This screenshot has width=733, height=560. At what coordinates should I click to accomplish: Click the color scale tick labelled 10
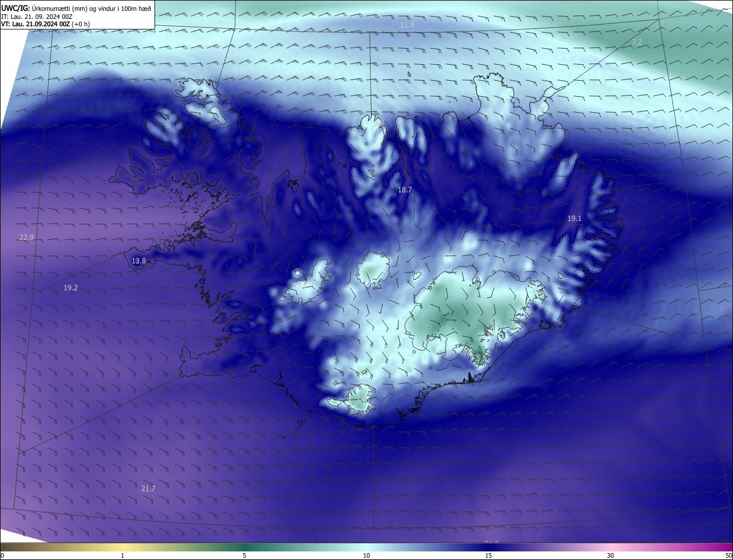[x=366, y=555]
